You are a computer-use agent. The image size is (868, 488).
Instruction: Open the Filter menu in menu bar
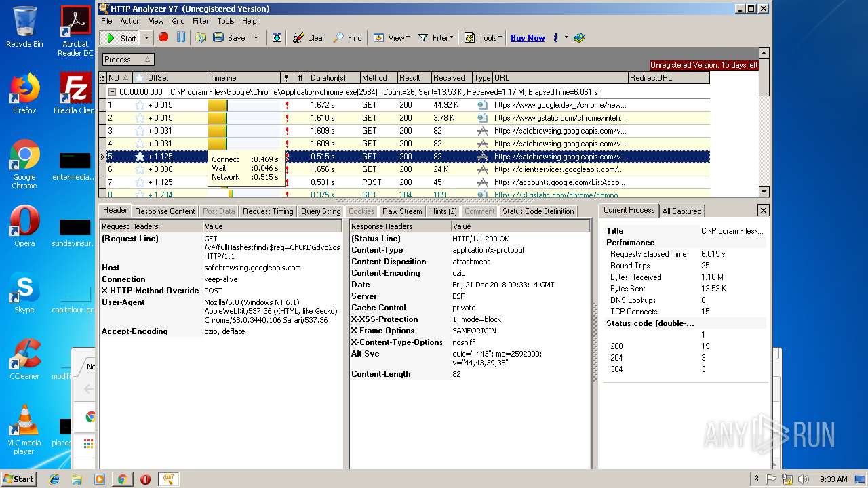[201, 21]
